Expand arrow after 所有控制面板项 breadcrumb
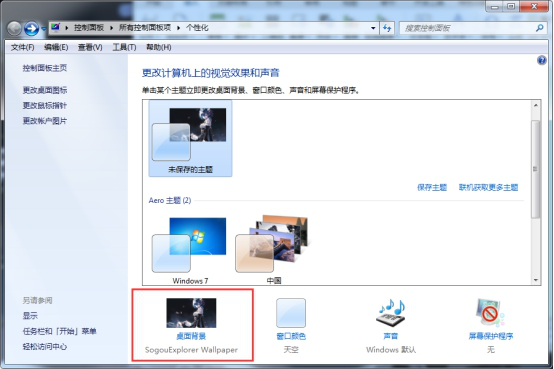The image size is (554, 369). click(x=178, y=28)
